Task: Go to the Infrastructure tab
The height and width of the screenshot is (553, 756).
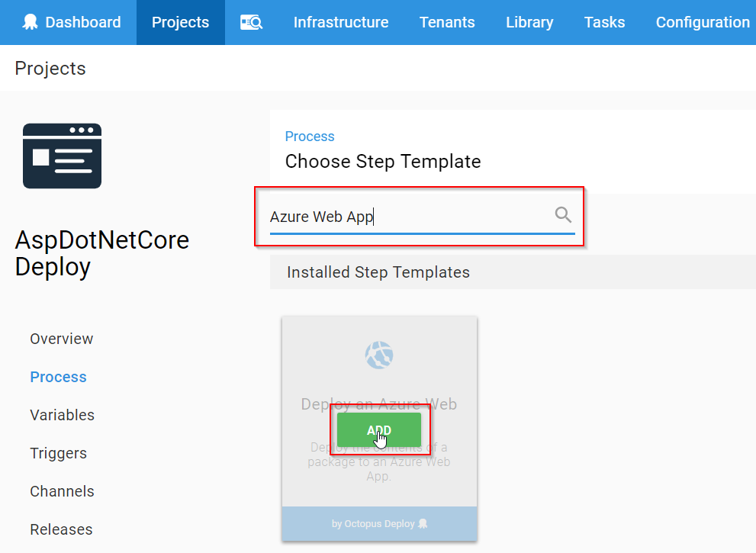Action: point(341,22)
